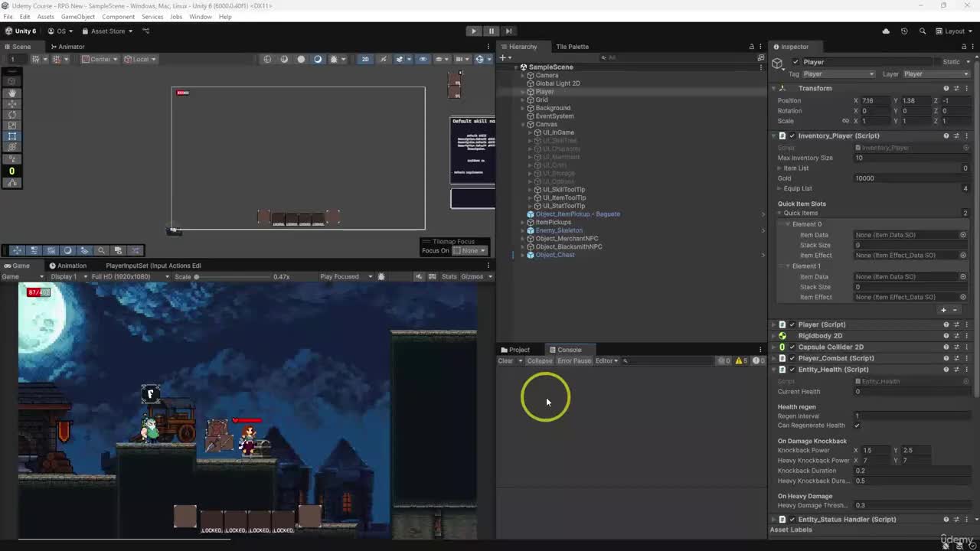Select the Rotate tool in Scene toolbar
Viewport: 980px width, 551px height.
click(x=11, y=115)
